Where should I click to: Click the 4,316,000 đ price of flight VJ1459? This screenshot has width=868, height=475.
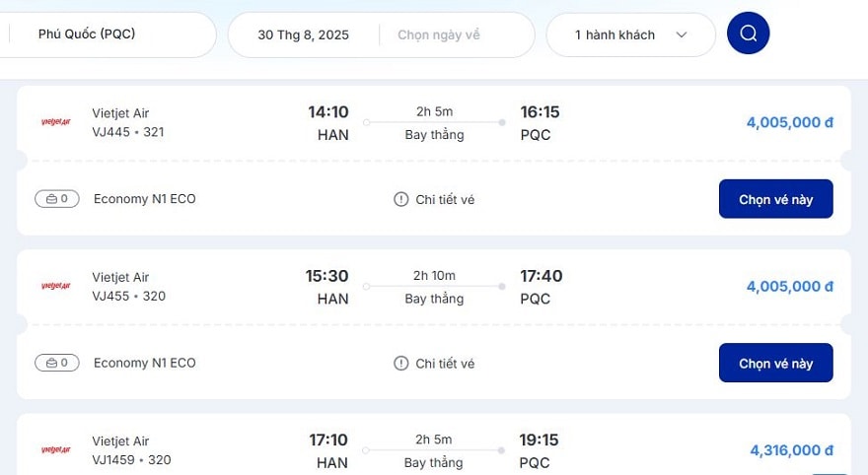coord(792,450)
